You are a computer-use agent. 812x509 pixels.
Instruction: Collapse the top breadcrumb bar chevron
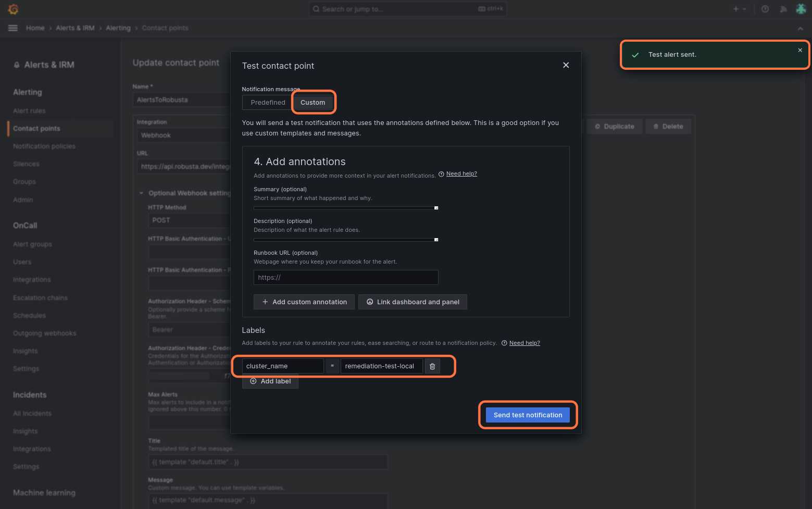click(800, 28)
